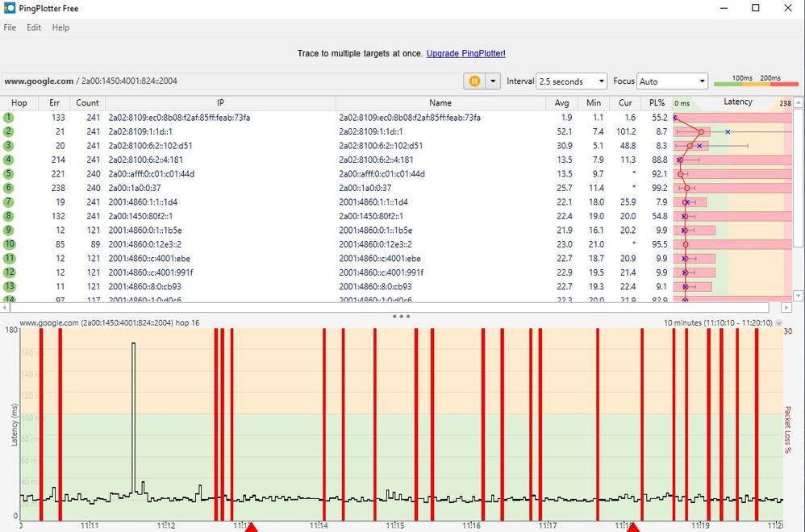Click the hop list vertical scroll up arrow
This screenshot has width=805, height=532.
[799, 102]
